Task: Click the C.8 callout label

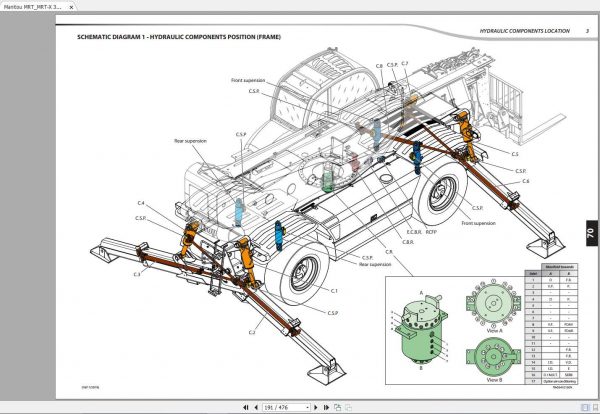Action: (379, 66)
